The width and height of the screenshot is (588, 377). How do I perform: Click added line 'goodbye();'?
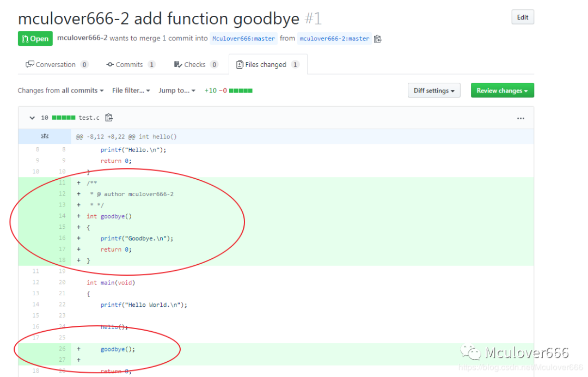(x=118, y=349)
